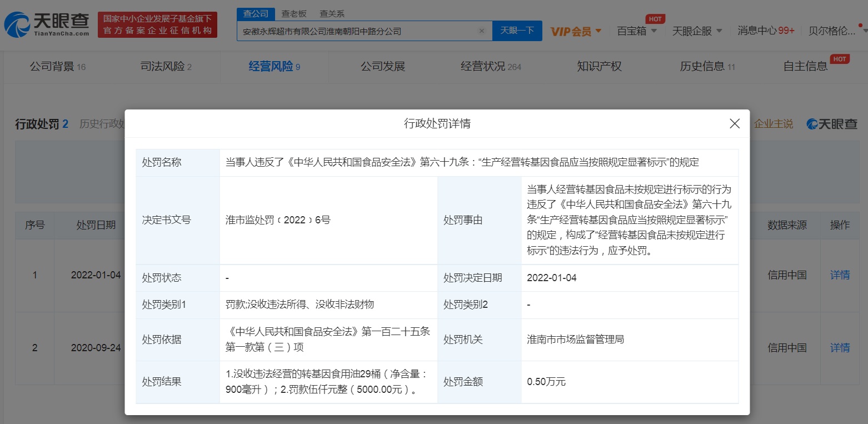Expand the VIP会员 dropdown menu
Viewport: 868px width, 424px height.
coord(576,31)
